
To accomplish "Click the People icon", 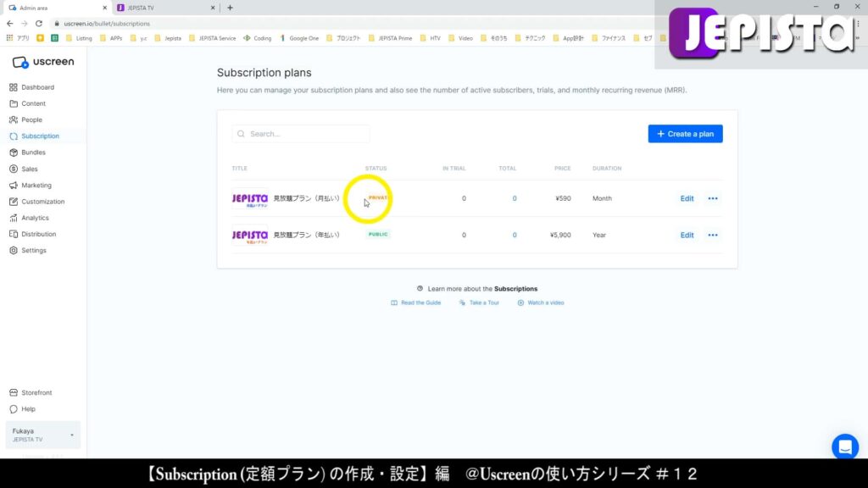I will click(x=14, y=119).
